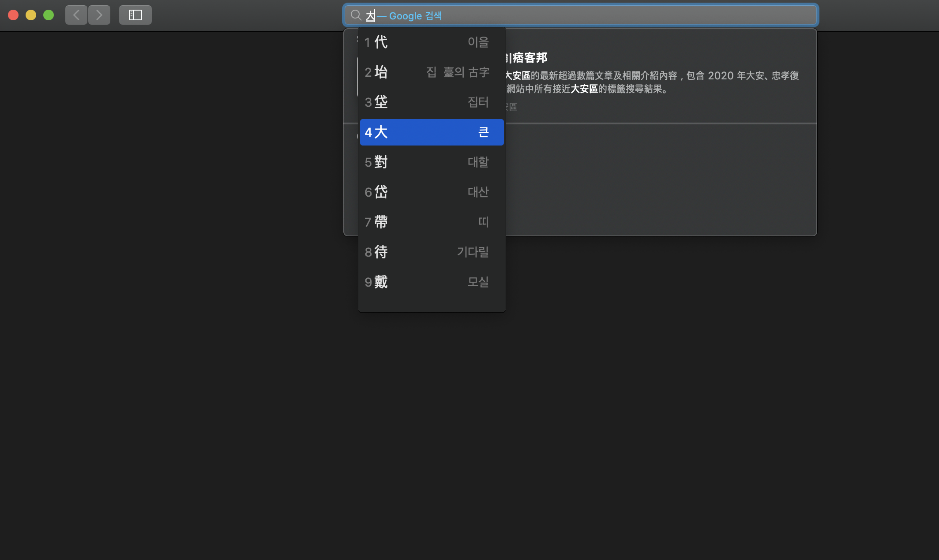Image resolution: width=939 pixels, height=560 pixels.
Task: Click the yellow minimize window button
Action: tap(31, 15)
